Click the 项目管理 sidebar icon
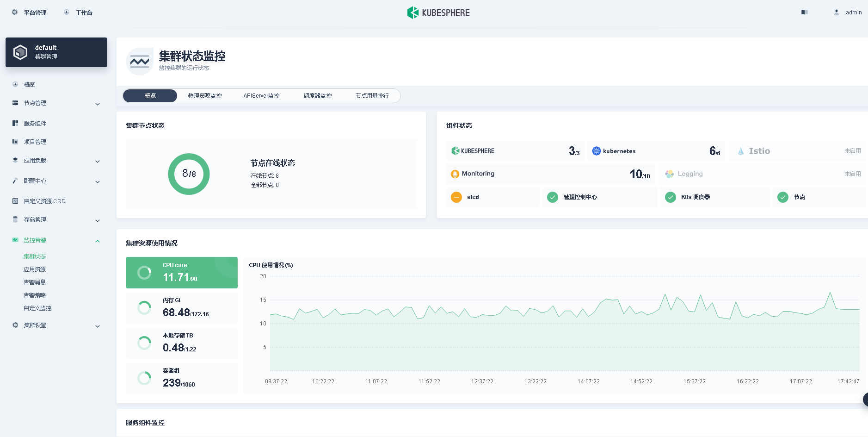Viewport: 868px width, 437px height. pos(15,142)
